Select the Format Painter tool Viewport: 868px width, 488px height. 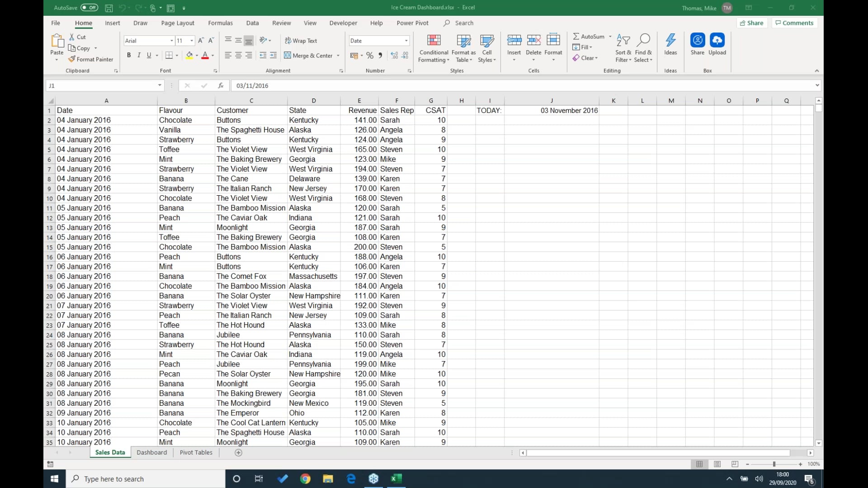[x=90, y=59]
